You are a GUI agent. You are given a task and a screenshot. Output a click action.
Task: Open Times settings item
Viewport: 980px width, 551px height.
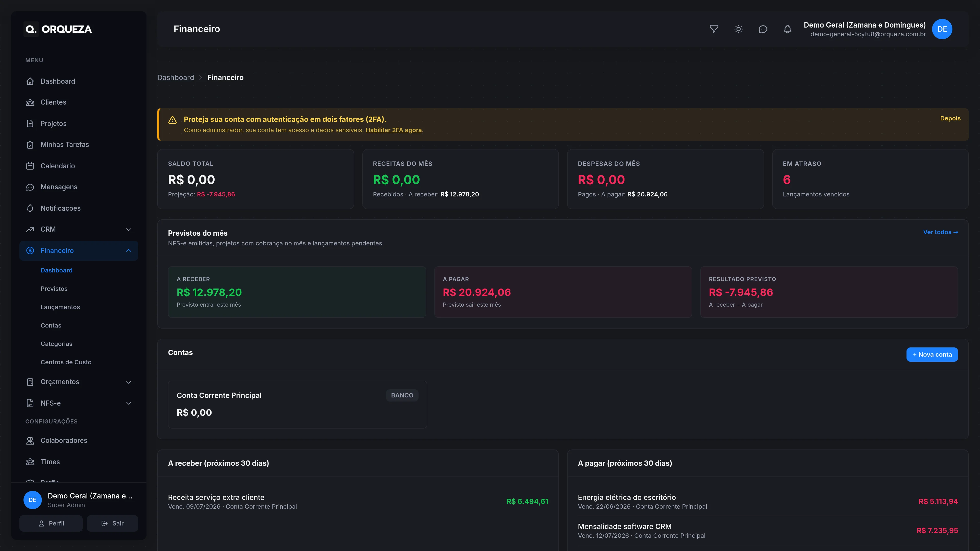tap(79, 462)
